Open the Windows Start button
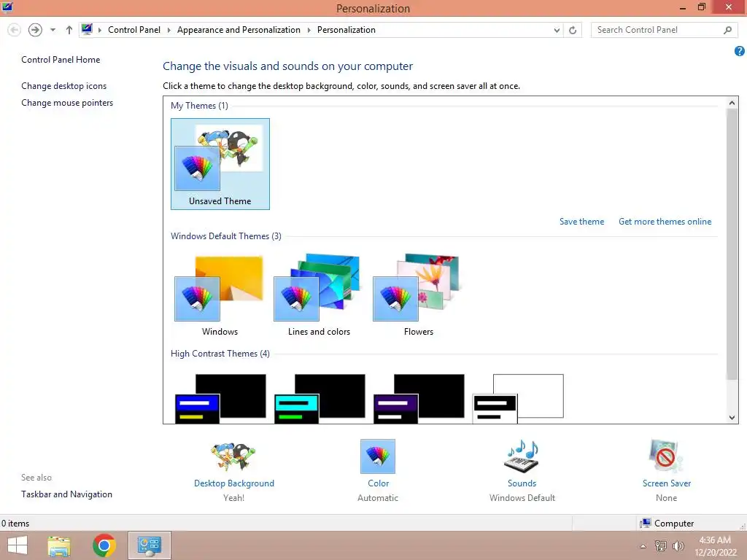The width and height of the screenshot is (747, 560). point(18,545)
